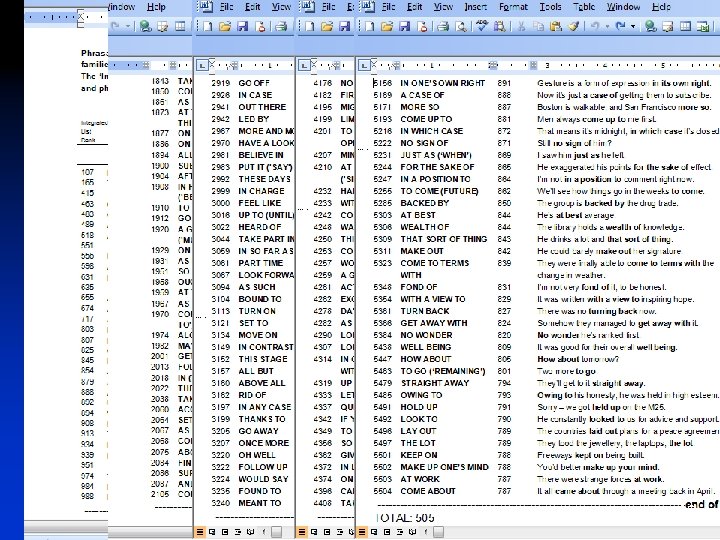Viewport: 720px width, 540px height.
Task: Switch second window to Normal view
Action: 200,532
